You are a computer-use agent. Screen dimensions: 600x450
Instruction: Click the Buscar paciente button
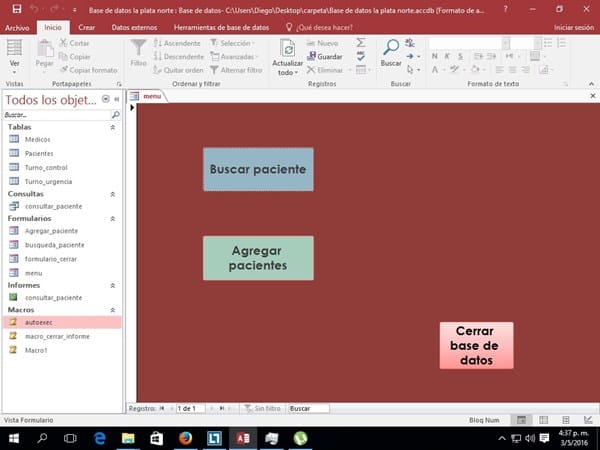click(258, 170)
